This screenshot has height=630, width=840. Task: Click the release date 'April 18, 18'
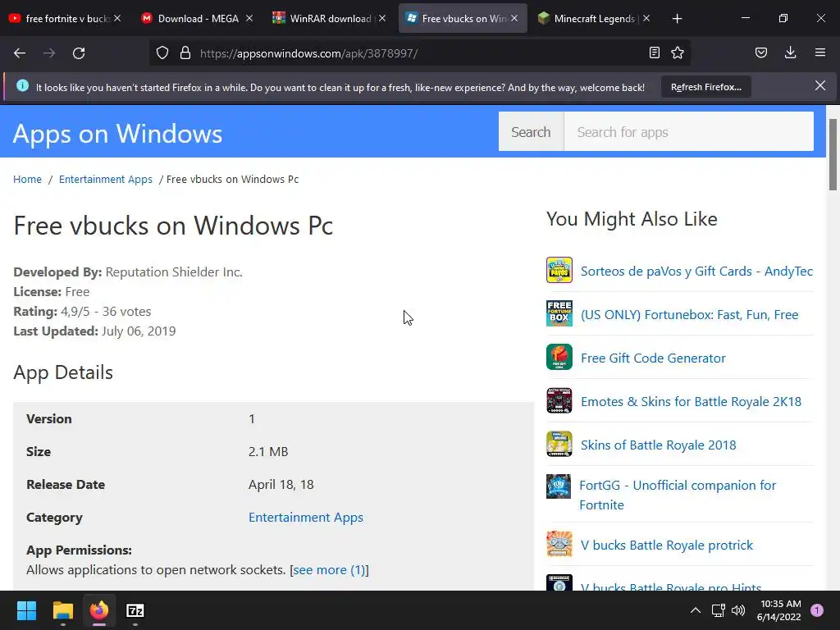click(281, 484)
